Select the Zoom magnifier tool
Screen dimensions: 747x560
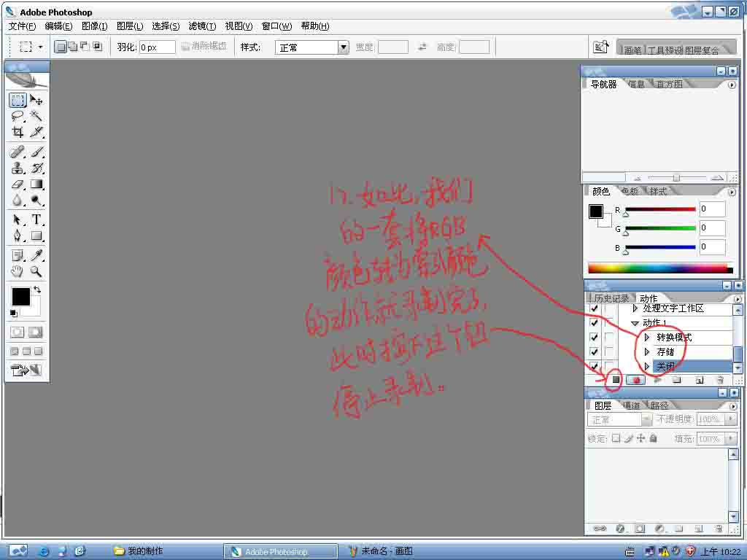point(36,271)
